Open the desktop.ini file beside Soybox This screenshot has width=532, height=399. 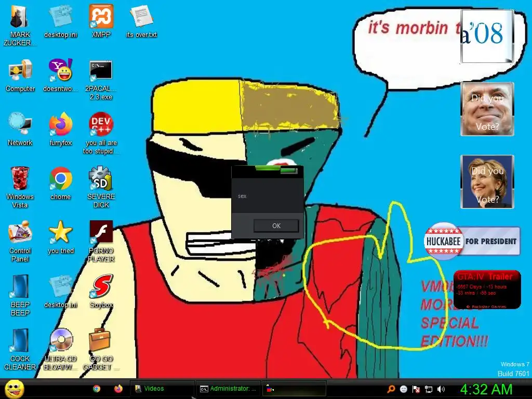click(60, 291)
